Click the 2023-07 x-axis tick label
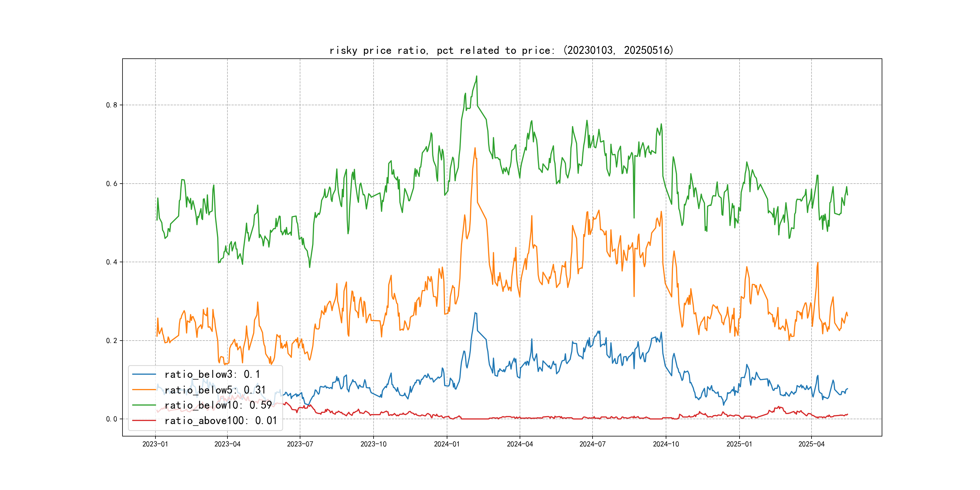The width and height of the screenshot is (980, 490). point(300,444)
